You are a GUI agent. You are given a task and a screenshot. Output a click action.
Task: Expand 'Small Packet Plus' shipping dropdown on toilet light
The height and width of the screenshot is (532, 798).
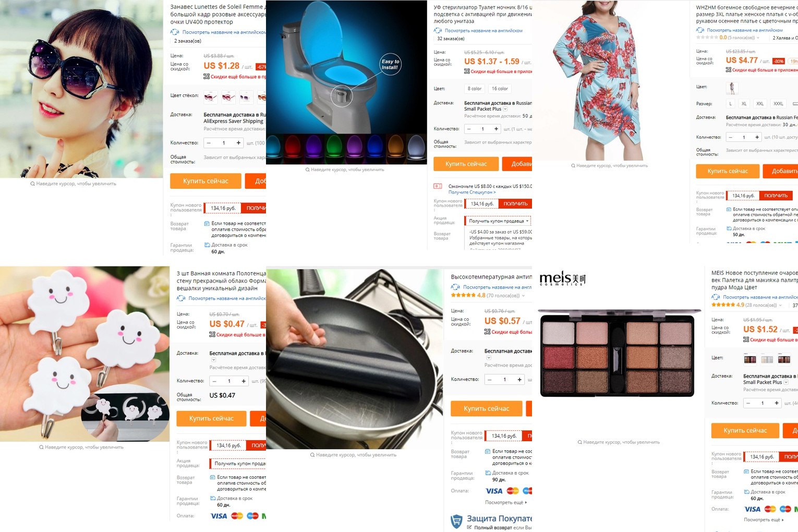[x=505, y=109]
